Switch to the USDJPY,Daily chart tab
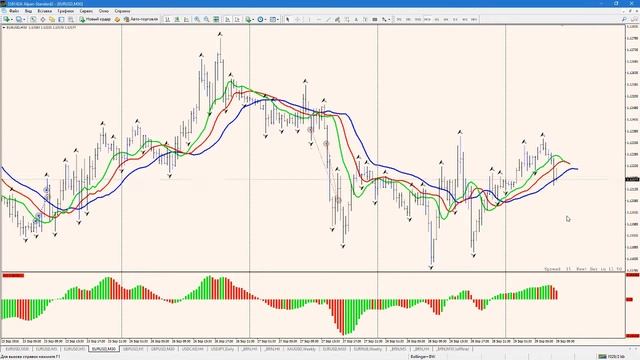The width and height of the screenshot is (640, 360). click(222, 349)
